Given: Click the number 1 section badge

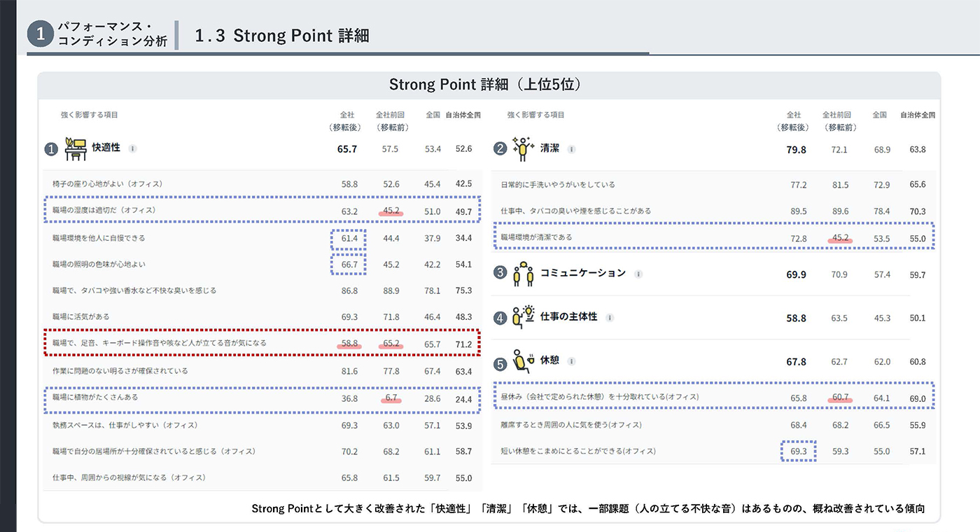Looking at the screenshot, I should (x=41, y=34).
